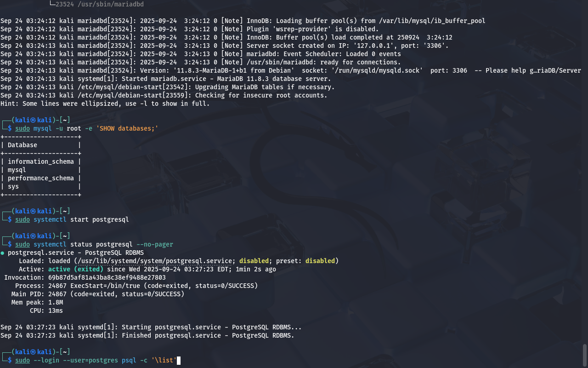This screenshot has height=368, width=588.
Task: Click the 'sys' entry in Database table
Action: pos(13,186)
